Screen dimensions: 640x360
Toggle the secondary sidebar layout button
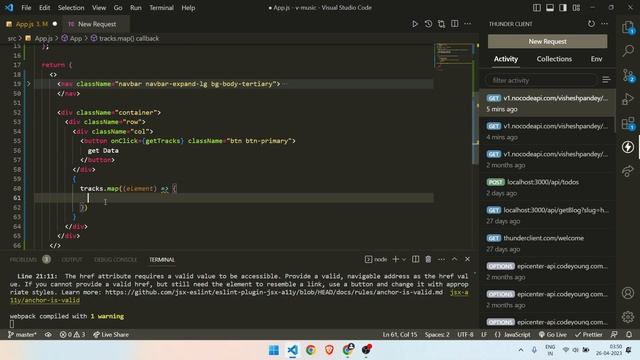(563, 8)
